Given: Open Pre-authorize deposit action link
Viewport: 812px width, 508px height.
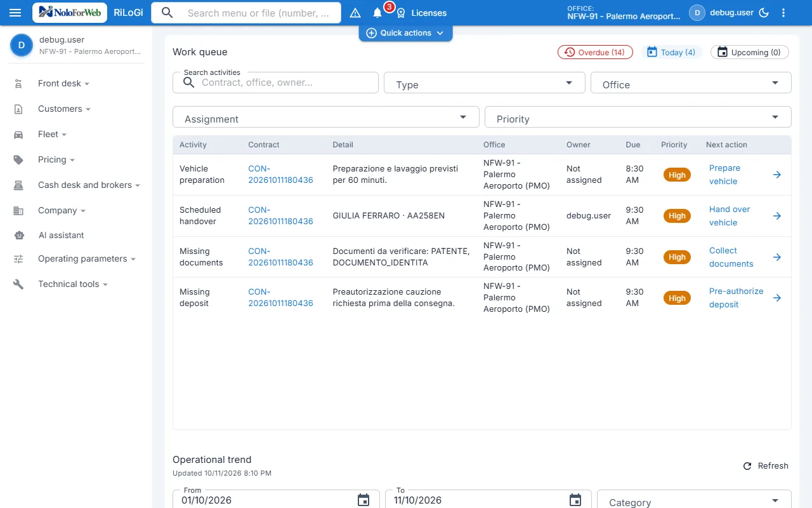Looking at the screenshot, I should (x=736, y=298).
